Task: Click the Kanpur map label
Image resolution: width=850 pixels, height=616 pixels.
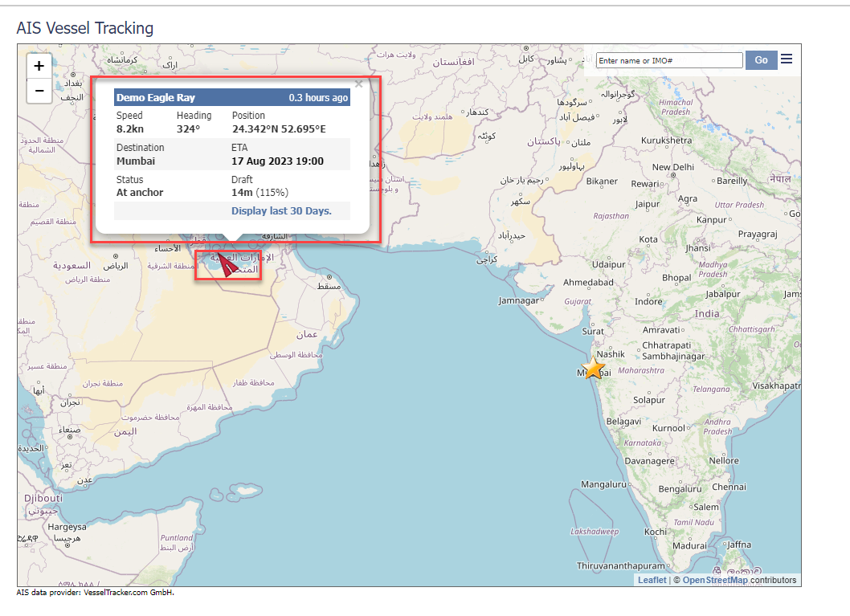Action: coord(711,219)
